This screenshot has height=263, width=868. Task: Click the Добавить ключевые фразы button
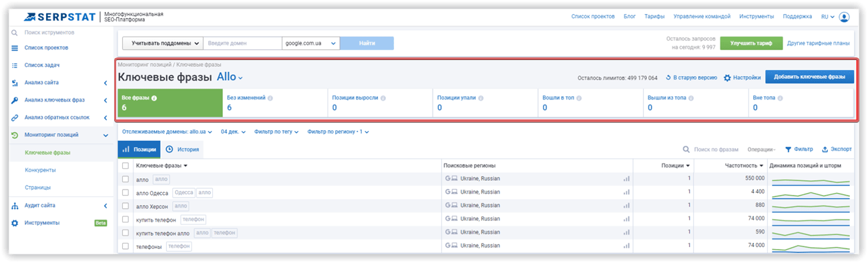(x=809, y=77)
